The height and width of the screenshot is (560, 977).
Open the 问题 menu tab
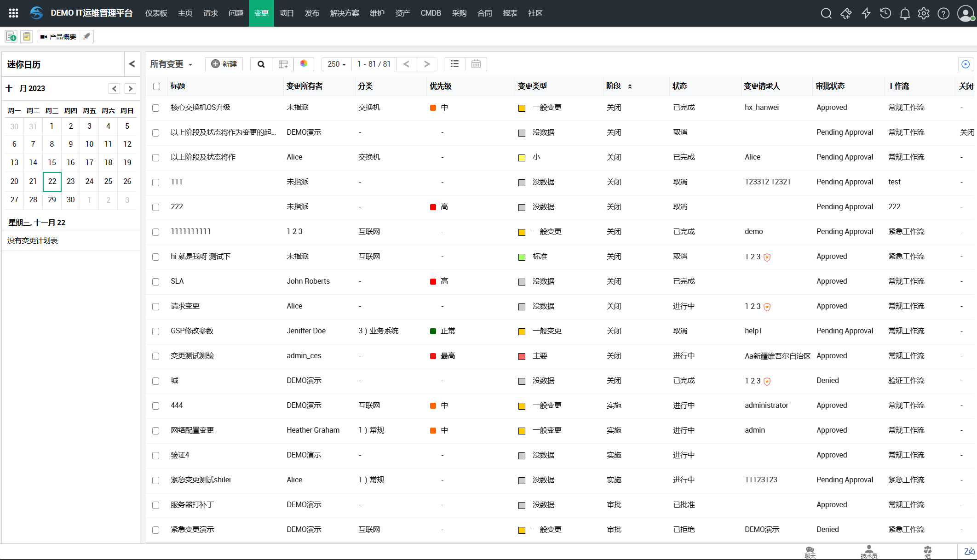tap(236, 13)
